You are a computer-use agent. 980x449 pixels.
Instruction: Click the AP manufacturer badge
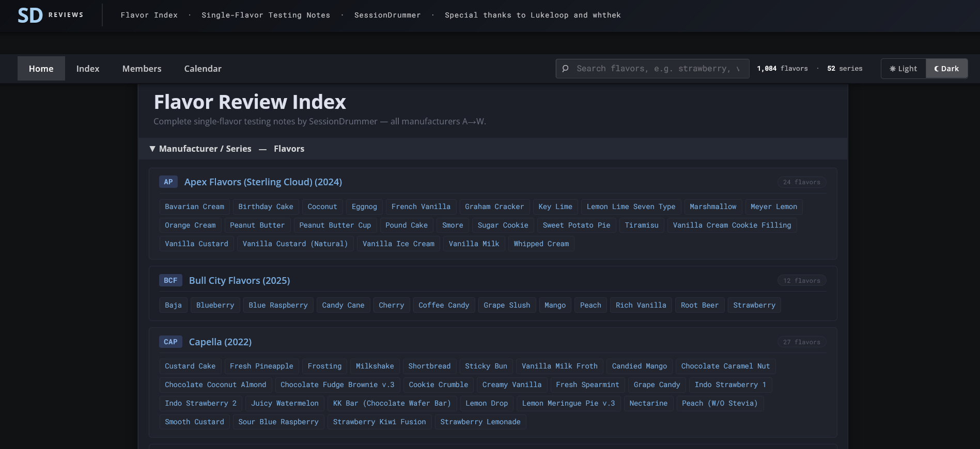tap(168, 182)
